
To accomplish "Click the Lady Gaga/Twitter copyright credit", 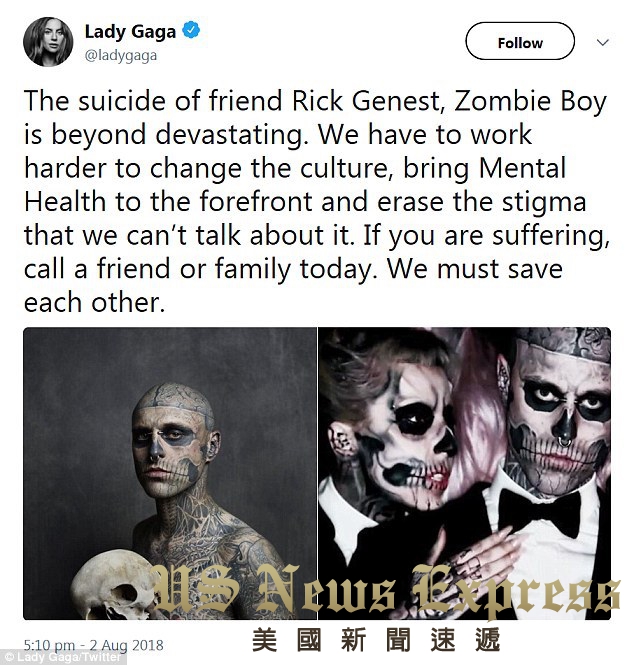I will pyautogui.click(x=62, y=658).
